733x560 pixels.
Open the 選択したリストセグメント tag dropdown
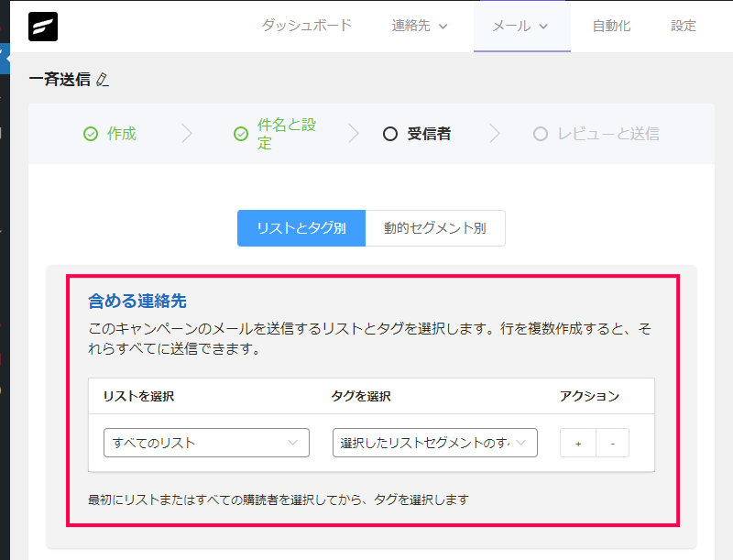coord(434,443)
